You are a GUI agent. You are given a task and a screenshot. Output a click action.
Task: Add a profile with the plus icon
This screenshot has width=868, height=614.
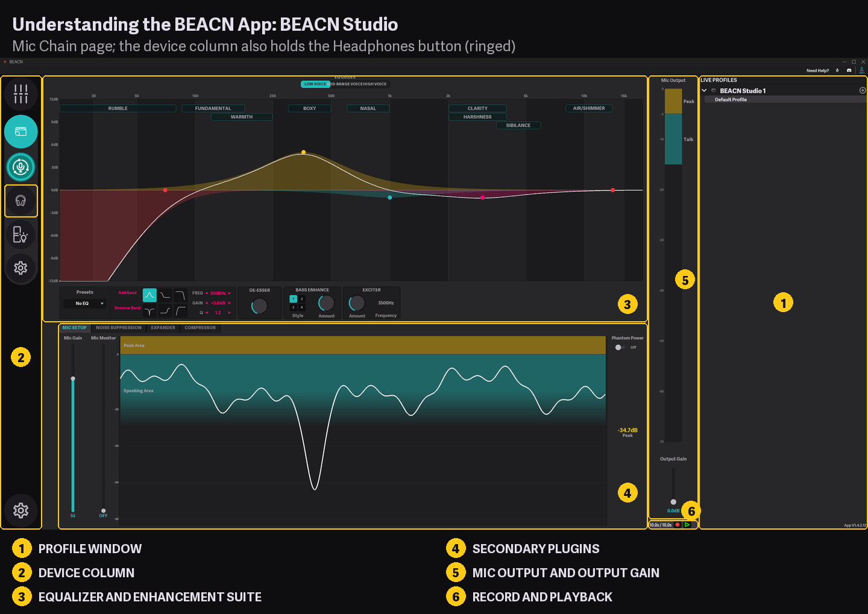863,90
